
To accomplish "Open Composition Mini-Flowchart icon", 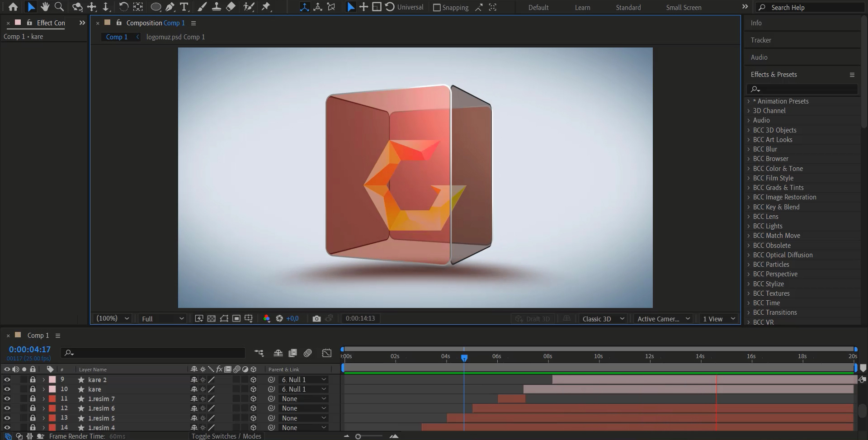I will pos(259,353).
